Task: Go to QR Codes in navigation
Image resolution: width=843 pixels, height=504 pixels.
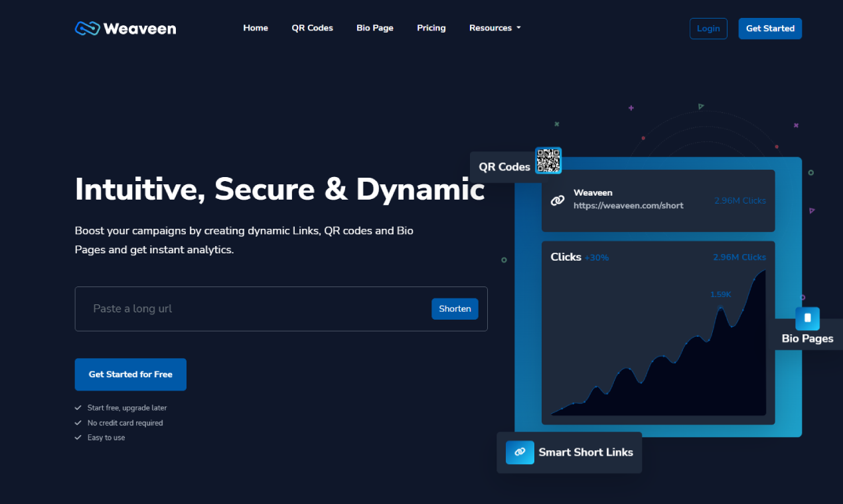Action: 313,28
